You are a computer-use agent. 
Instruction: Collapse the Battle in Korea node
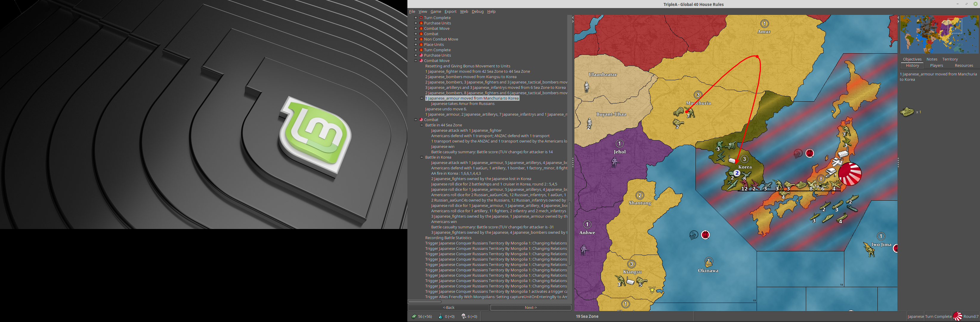click(x=421, y=157)
